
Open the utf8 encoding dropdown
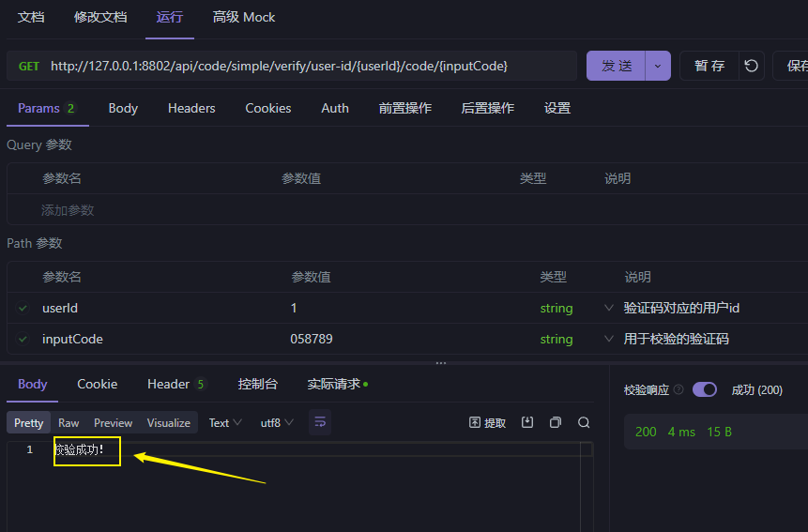coord(277,423)
